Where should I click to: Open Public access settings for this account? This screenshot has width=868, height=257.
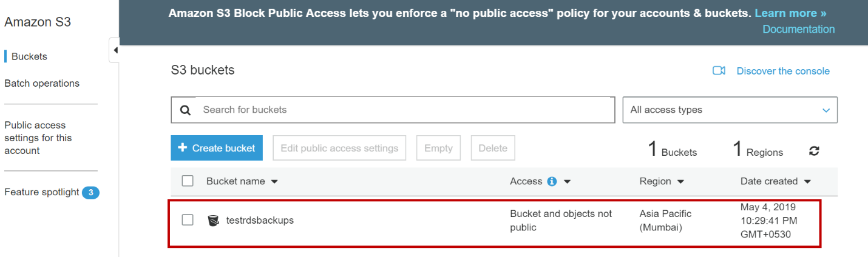38,138
